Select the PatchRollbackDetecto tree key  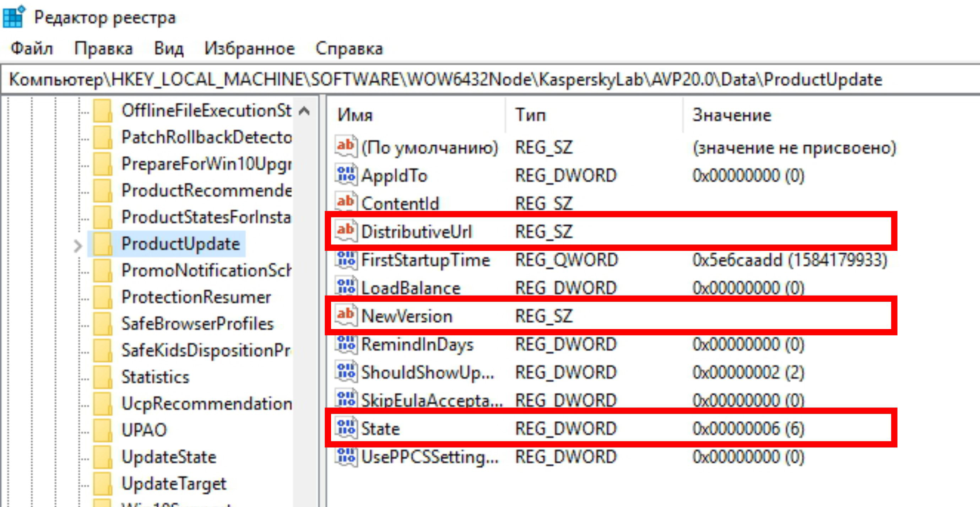click(x=206, y=137)
